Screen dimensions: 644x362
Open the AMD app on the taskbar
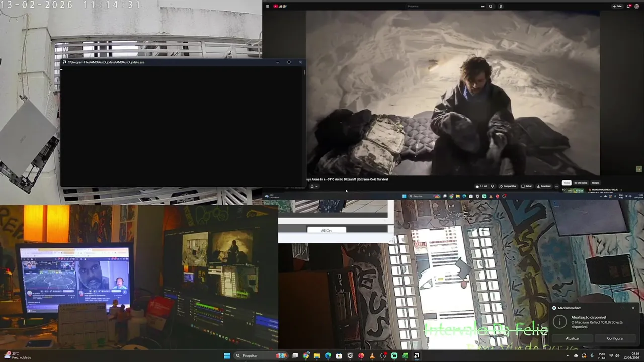417,356
